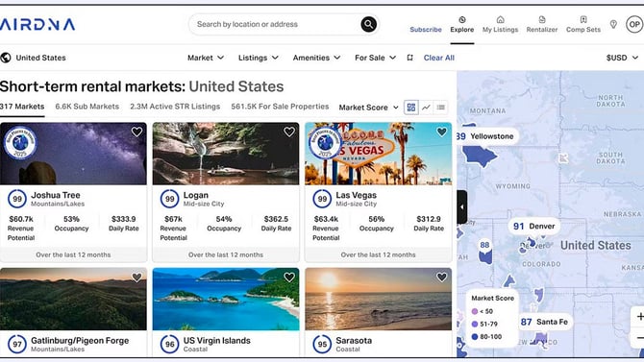Click the Subscribe link

click(x=426, y=30)
